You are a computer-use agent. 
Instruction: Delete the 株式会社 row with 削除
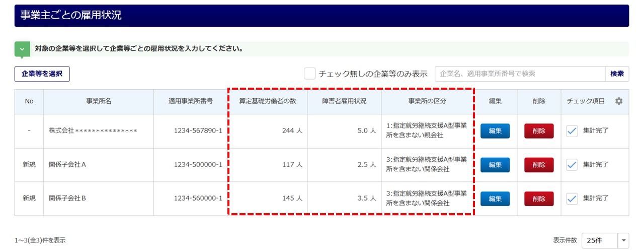pos(539,131)
